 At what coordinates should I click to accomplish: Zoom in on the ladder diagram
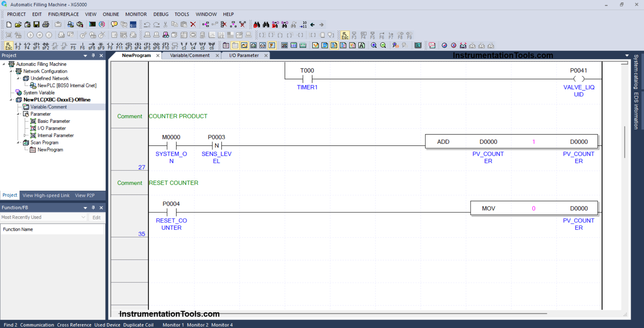[x=374, y=45]
